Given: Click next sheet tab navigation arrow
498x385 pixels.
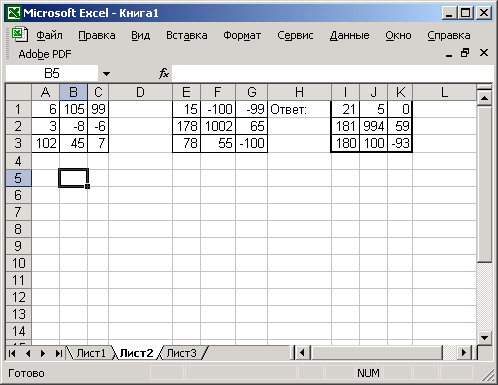Looking at the screenshot, I should [x=43, y=353].
